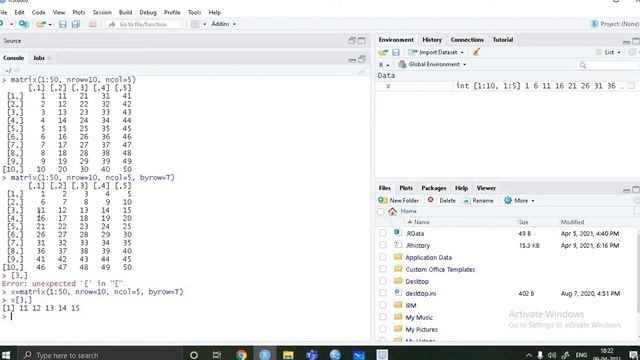640x360 pixels.
Task: Expand the new file dropdown arrow
Action: (x=11, y=24)
